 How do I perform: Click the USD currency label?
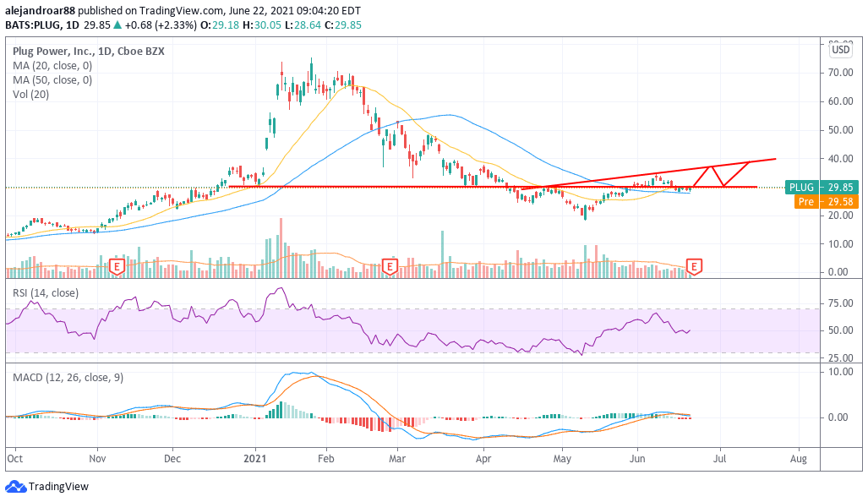840,50
